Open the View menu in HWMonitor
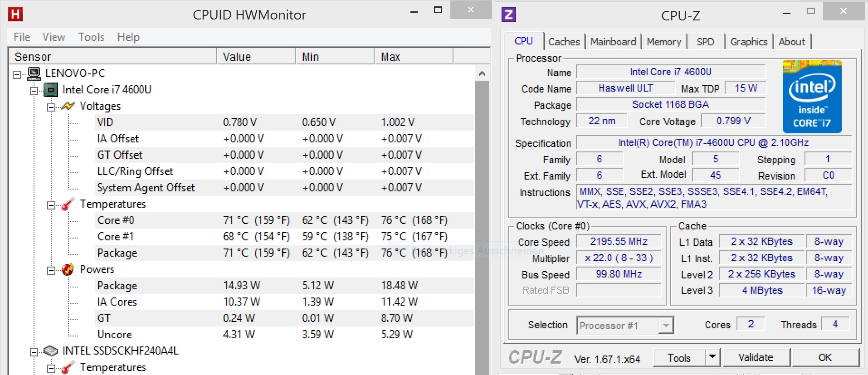This screenshot has height=375, width=868. point(54,37)
